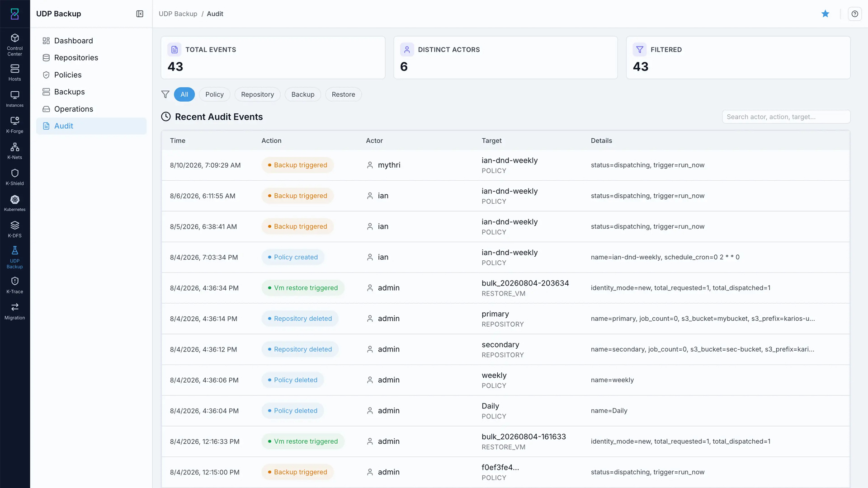Click the user icon next to mythri
868x488 pixels.
point(370,165)
